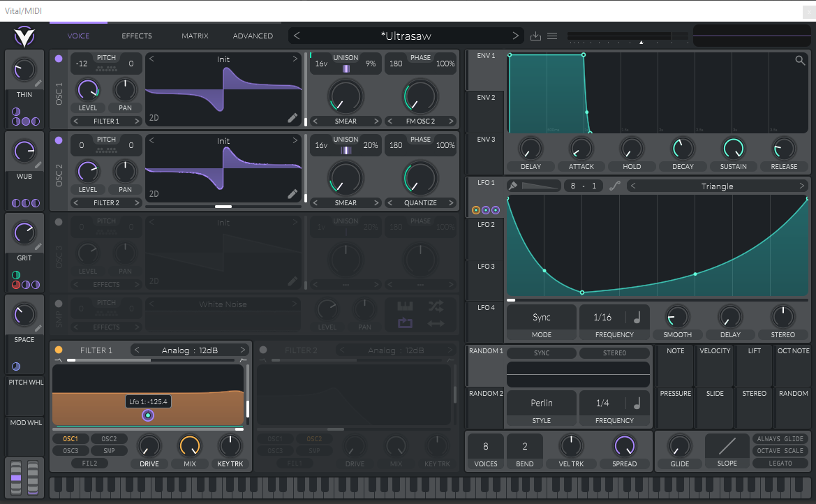Click Filter 1 Mix knob

(x=190, y=446)
